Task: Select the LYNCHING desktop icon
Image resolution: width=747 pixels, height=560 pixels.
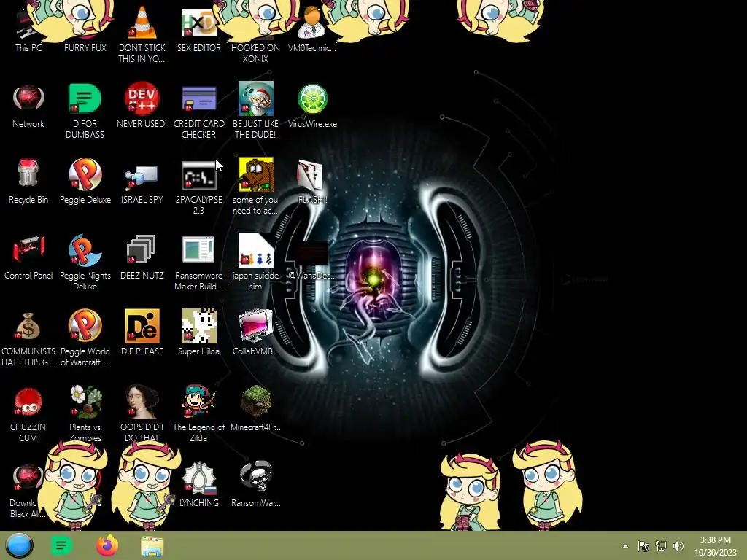Action: pyautogui.click(x=198, y=485)
